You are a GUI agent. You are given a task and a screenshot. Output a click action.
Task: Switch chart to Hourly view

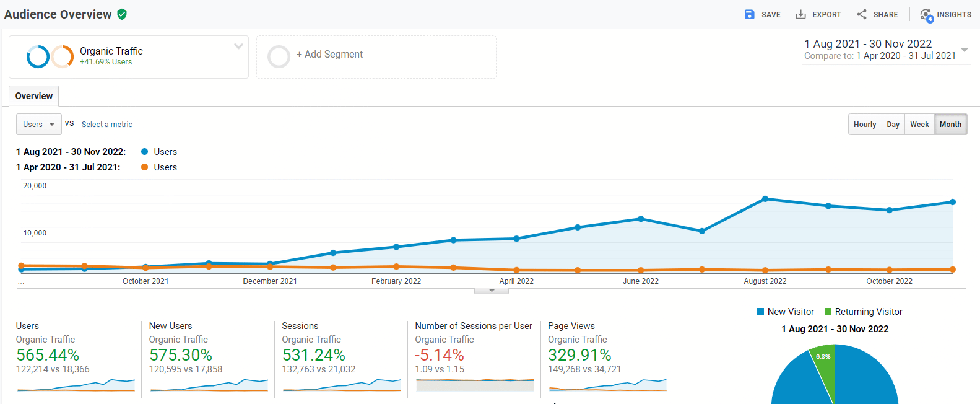click(865, 125)
